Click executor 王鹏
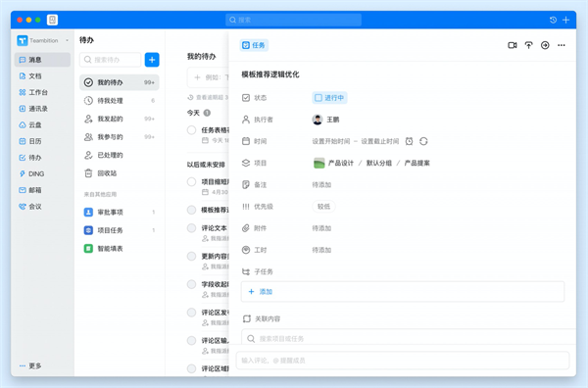Screen dimensions: 588x388 coord(326,120)
